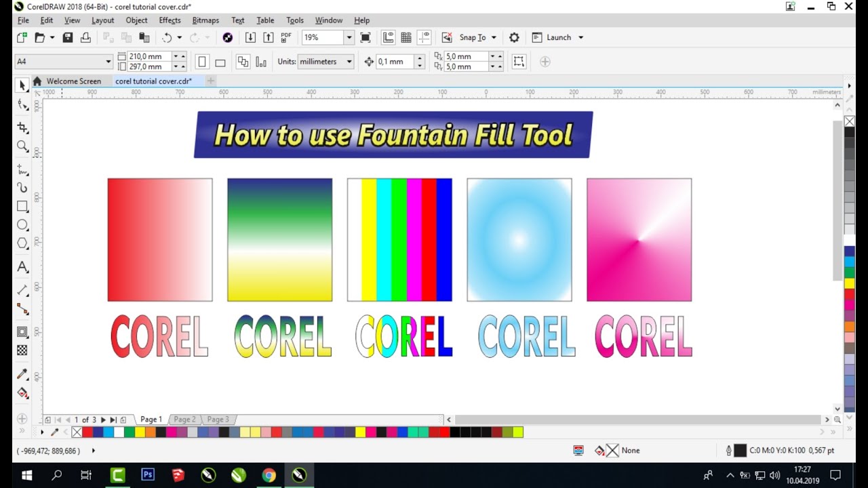
Task: Click the Import icon
Action: (x=250, y=38)
